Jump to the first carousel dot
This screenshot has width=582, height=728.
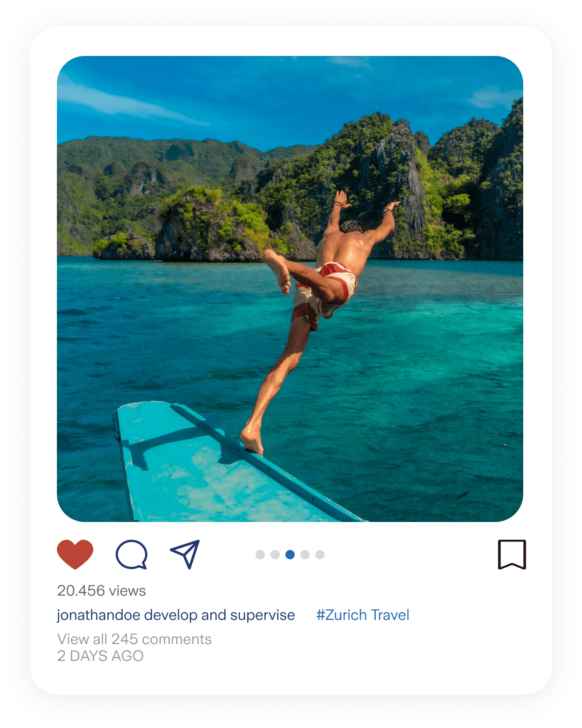click(x=260, y=555)
